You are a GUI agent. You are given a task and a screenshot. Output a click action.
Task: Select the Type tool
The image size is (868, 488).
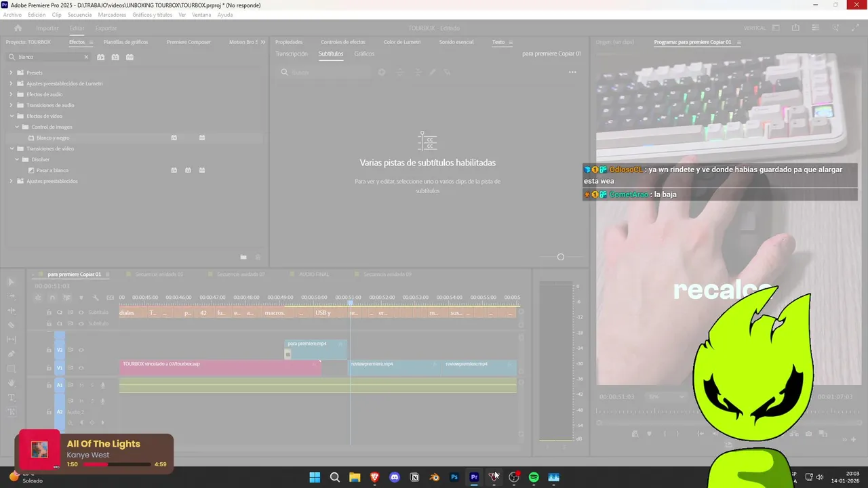12,397
